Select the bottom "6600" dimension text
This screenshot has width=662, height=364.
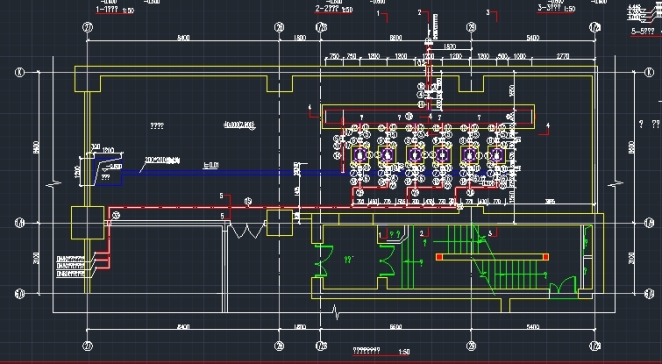[x=396, y=326]
